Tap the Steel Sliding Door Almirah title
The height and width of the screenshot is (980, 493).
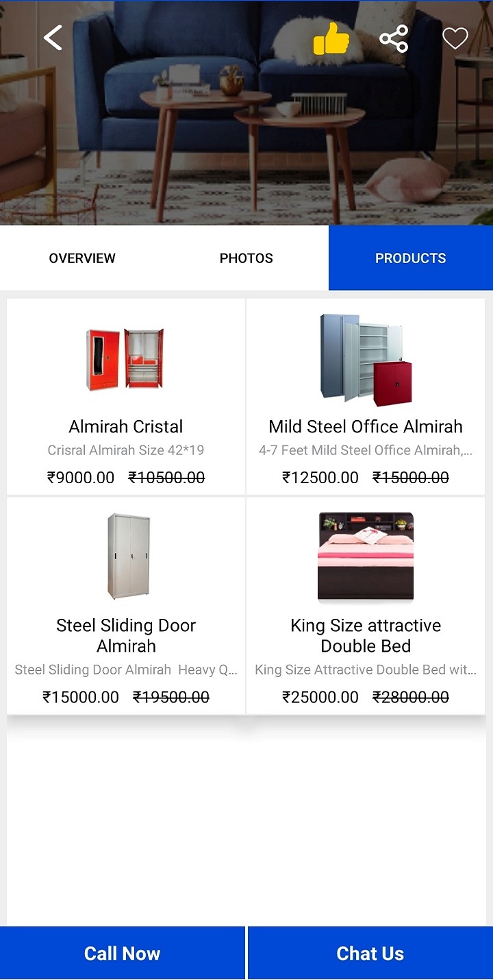[x=126, y=635]
